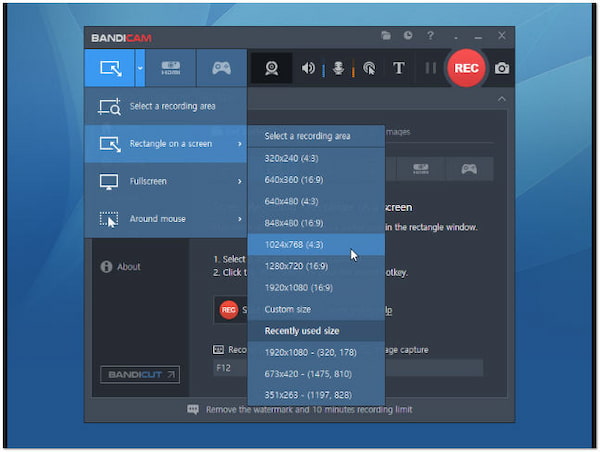Viewport: 600px width, 452px height.
Task: Select 640x480 (4:3) size
Action: (316, 201)
